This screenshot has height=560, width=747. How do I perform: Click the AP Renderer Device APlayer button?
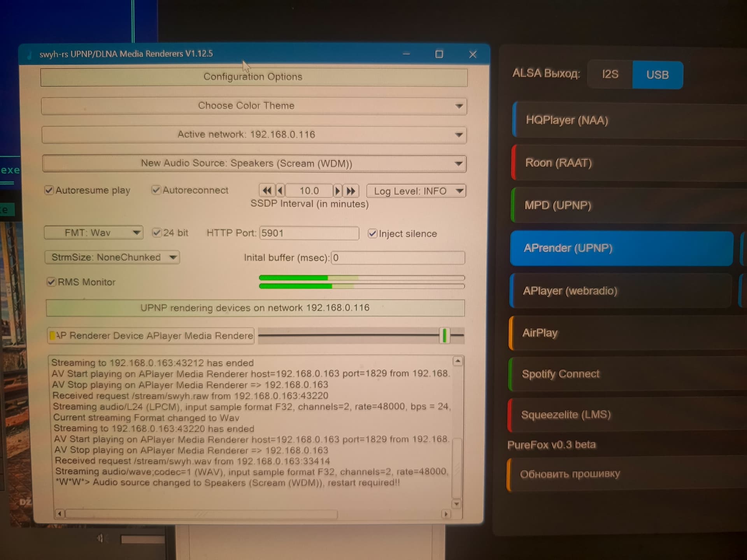click(x=151, y=336)
